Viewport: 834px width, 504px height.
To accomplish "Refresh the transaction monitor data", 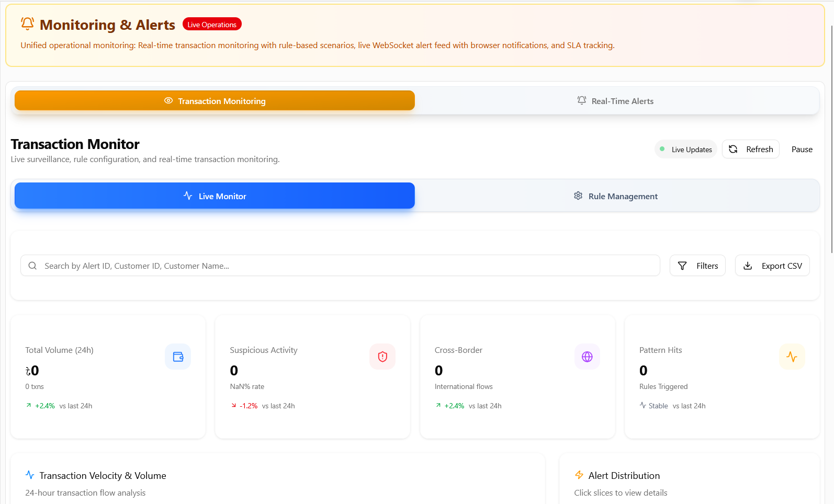I will (751, 150).
